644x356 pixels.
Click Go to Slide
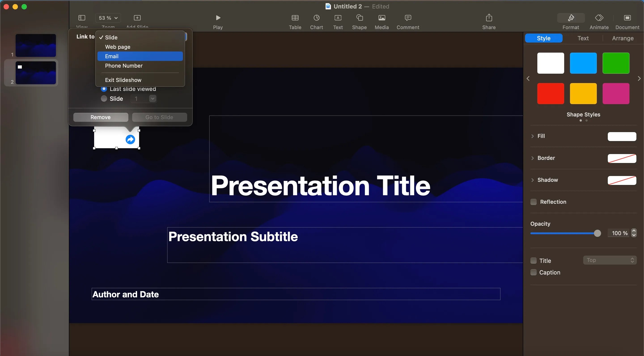(x=159, y=117)
